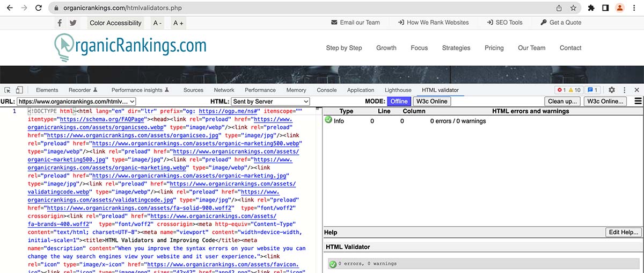Click the Facebook icon on the website

(x=60, y=23)
